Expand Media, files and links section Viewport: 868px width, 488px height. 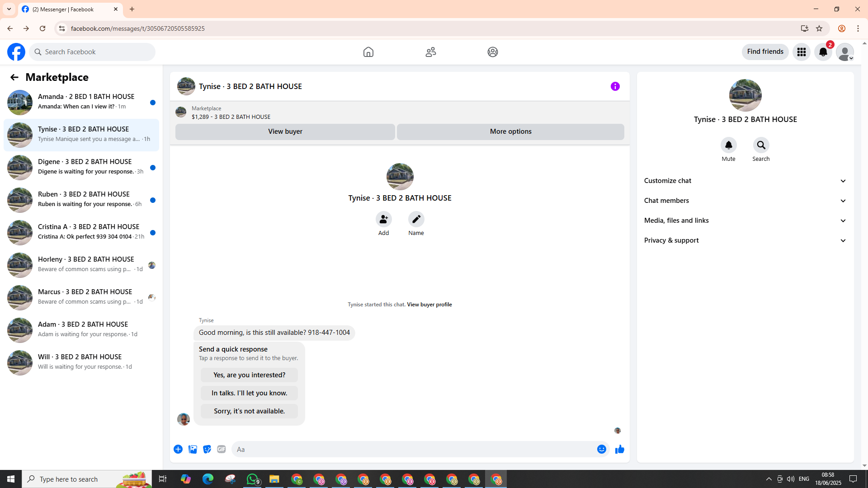[745, 221]
